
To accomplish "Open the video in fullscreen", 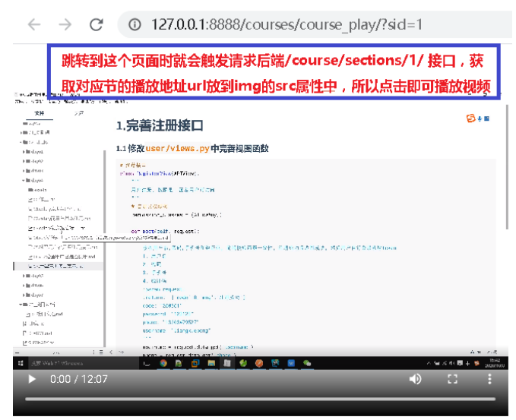I will tap(452, 379).
